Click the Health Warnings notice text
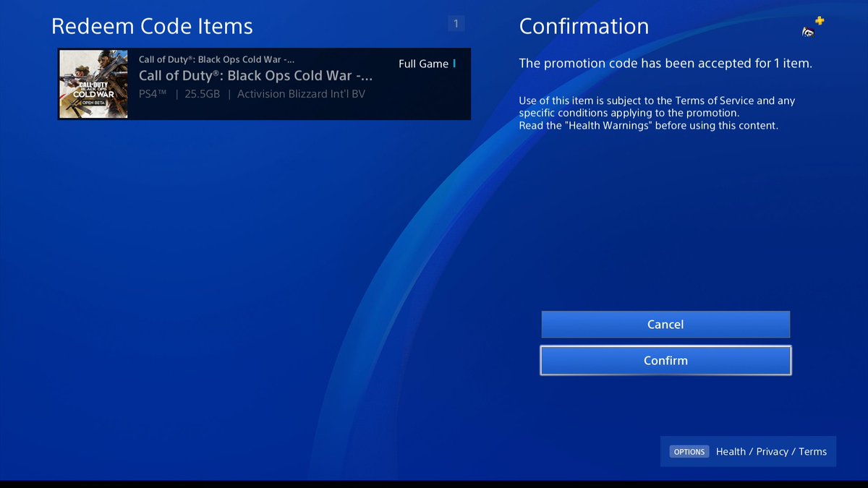868x488 pixels. point(648,125)
